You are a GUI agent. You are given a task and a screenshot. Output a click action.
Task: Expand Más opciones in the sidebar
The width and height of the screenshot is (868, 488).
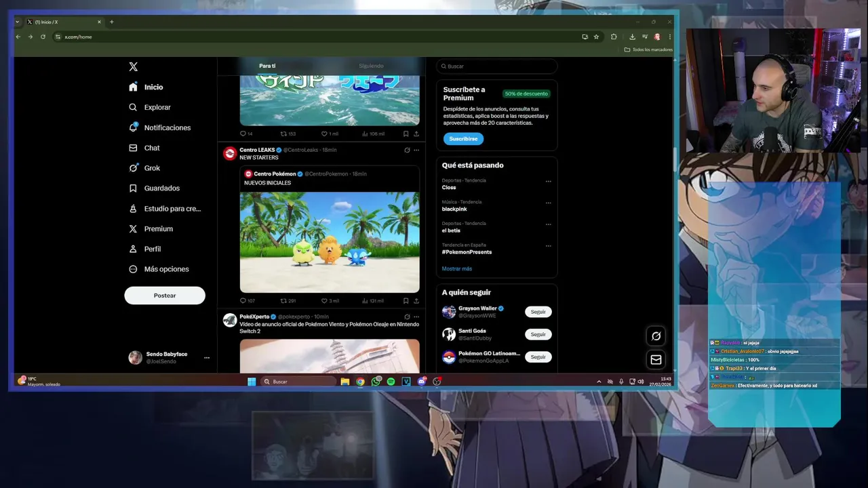pyautogui.click(x=159, y=269)
